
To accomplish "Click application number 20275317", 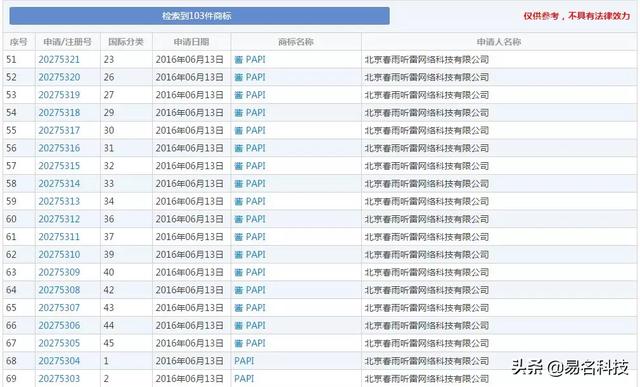I will point(59,131).
